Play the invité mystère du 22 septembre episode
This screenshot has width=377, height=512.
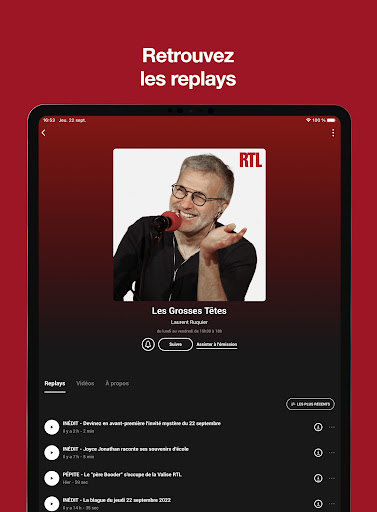point(52,427)
